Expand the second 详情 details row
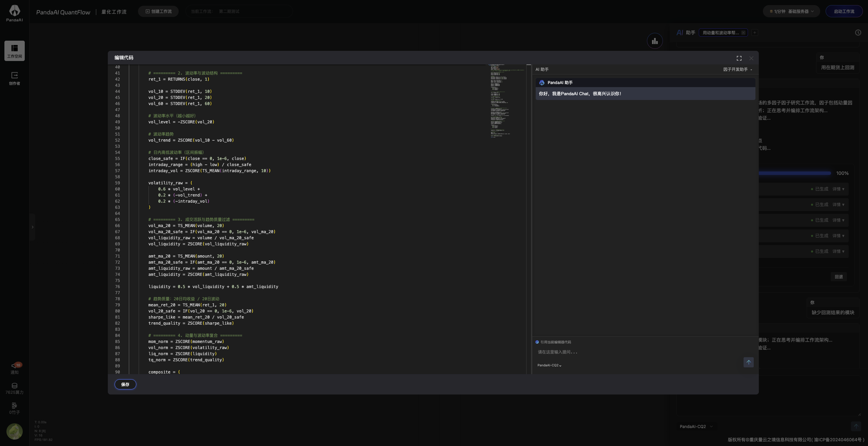 coord(839,205)
